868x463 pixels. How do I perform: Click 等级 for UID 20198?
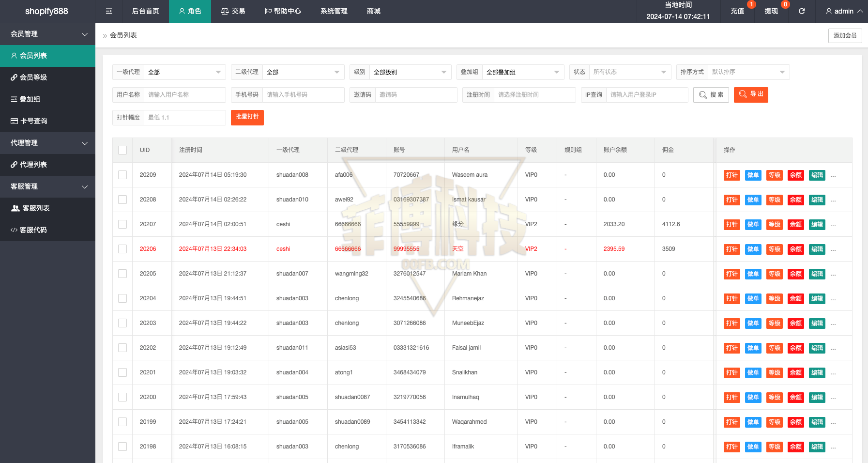(774, 447)
